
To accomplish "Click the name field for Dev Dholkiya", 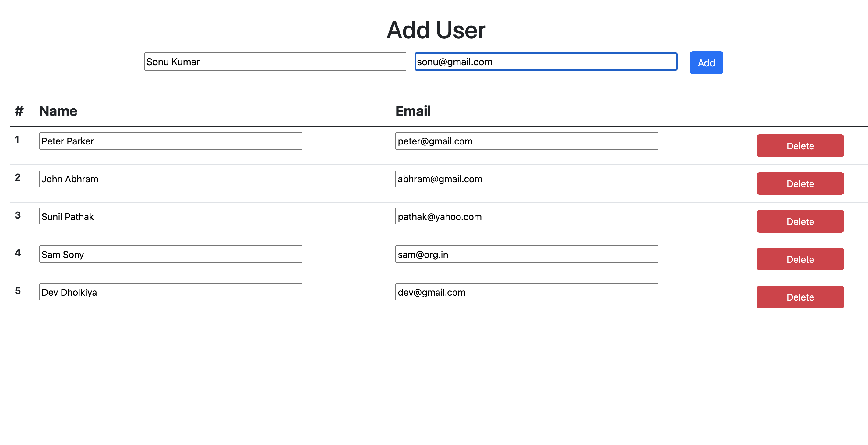I will click(170, 292).
